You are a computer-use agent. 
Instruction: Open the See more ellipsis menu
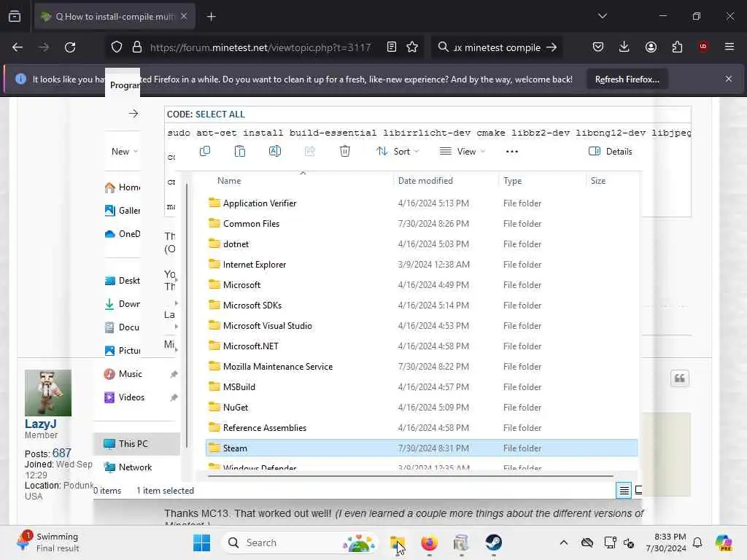[x=511, y=152]
